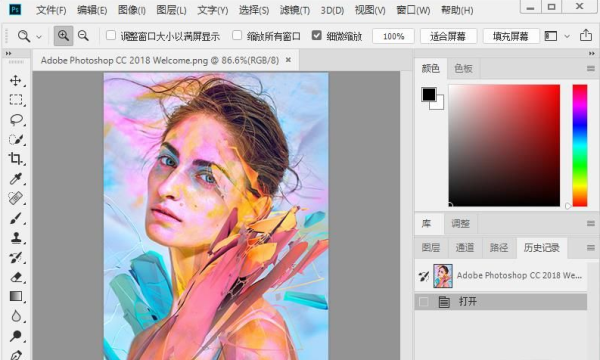The height and width of the screenshot is (360, 600).
Task: Open the Zoom tool preset picker
Action: tap(39, 37)
